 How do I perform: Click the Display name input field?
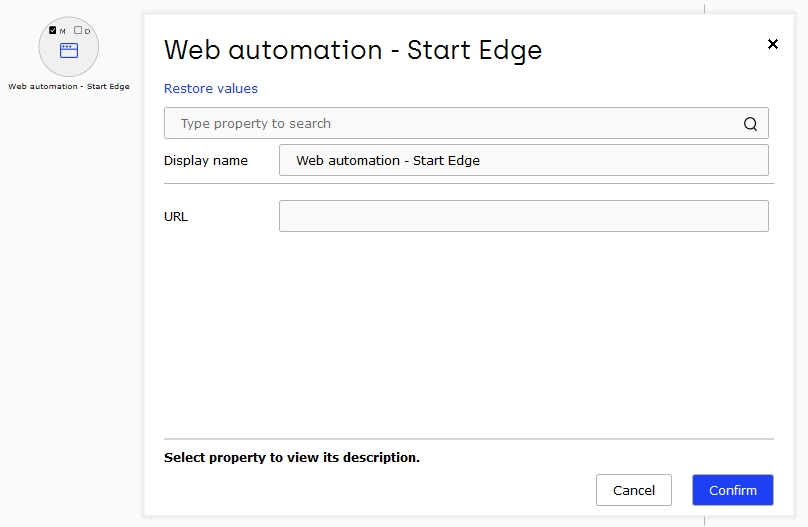click(524, 160)
